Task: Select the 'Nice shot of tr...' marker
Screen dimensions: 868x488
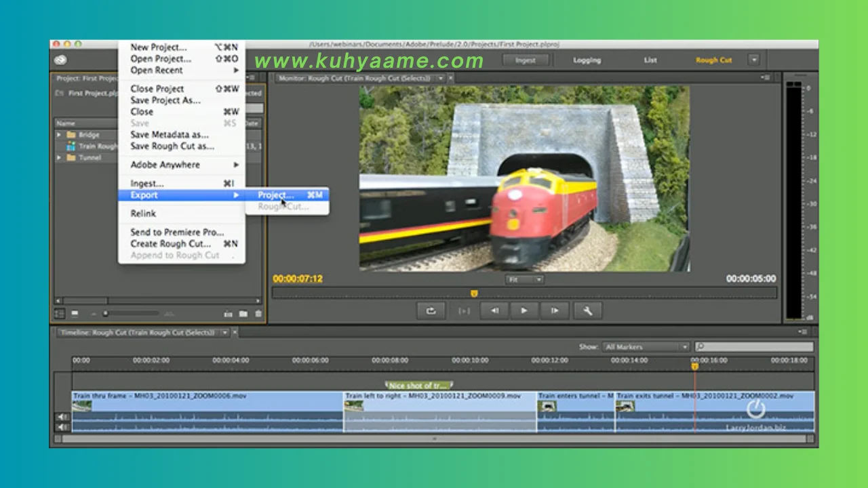Action: [x=419, y=385]
